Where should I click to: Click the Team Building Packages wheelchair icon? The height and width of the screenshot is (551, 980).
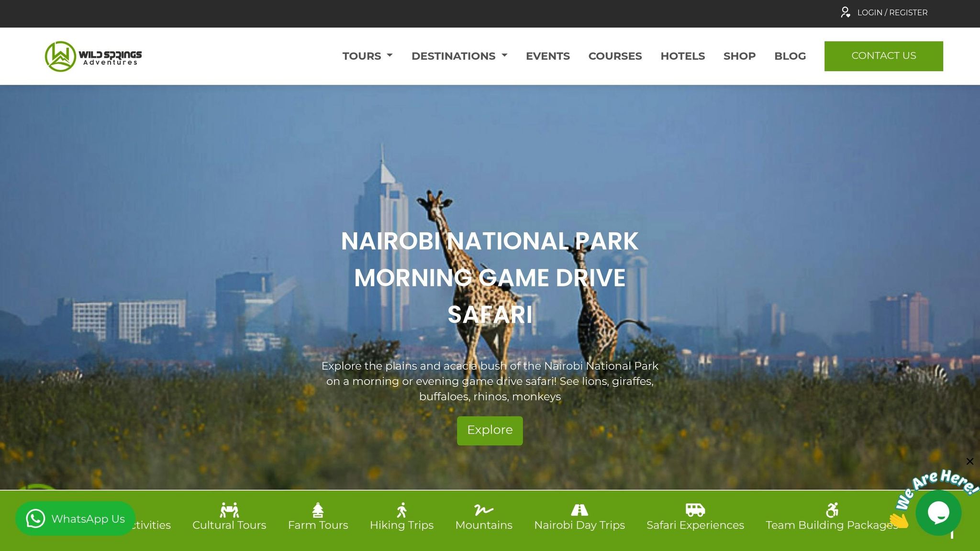[832, 510]
